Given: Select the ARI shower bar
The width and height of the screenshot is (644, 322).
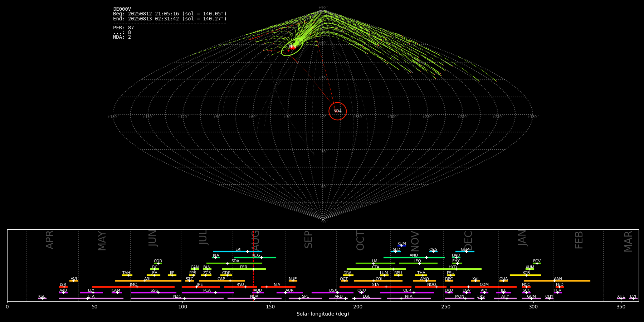Looking at the screenshot, I should 148,281.
